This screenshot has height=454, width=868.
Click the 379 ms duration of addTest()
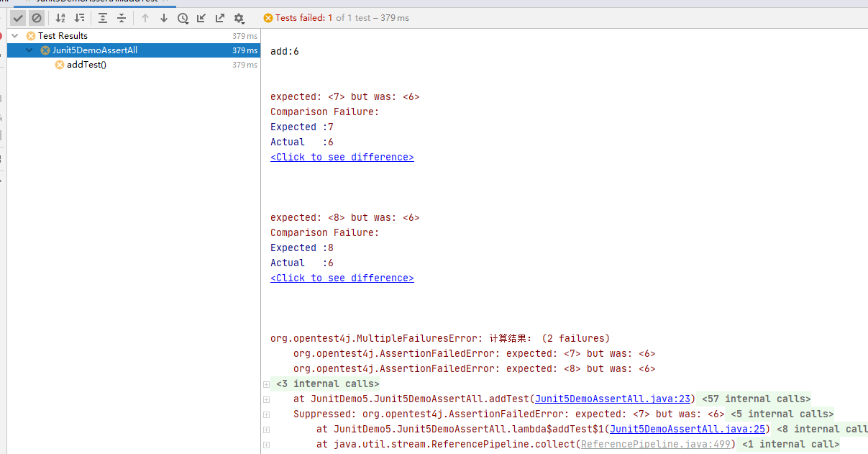(245, 65)
